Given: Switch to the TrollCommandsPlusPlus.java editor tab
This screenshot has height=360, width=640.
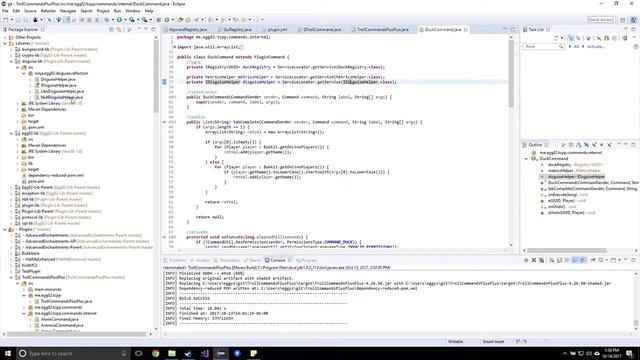Looking at the screenshot, I should tap(382, 29).
